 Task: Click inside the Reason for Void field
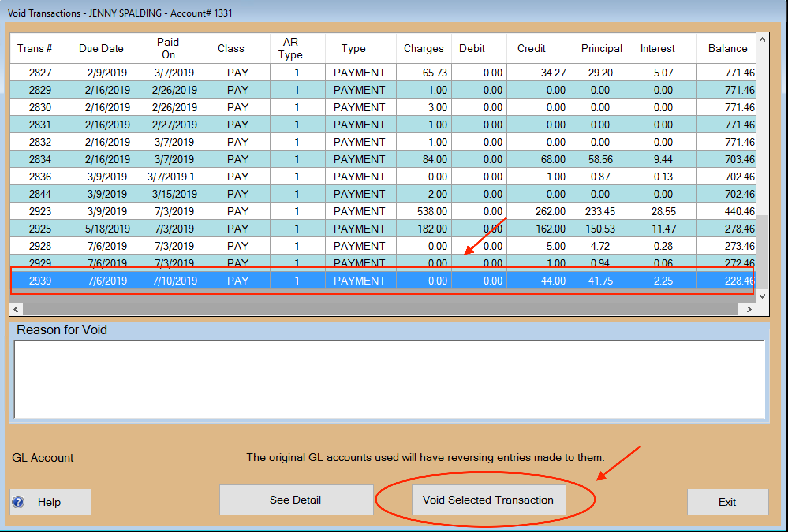(x=389, y=379)
